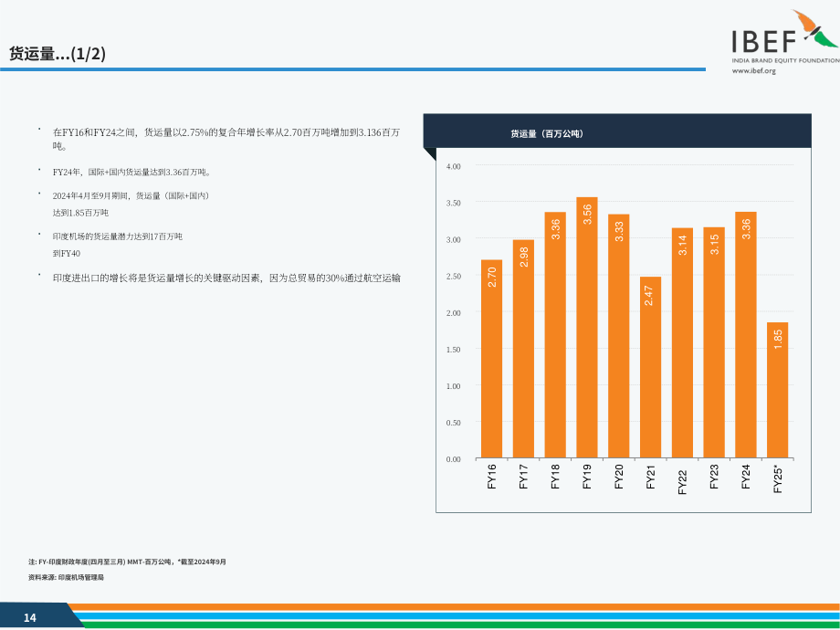Open the www.ibef.org link
Screen dimensions: 840x630
[754, 70]
